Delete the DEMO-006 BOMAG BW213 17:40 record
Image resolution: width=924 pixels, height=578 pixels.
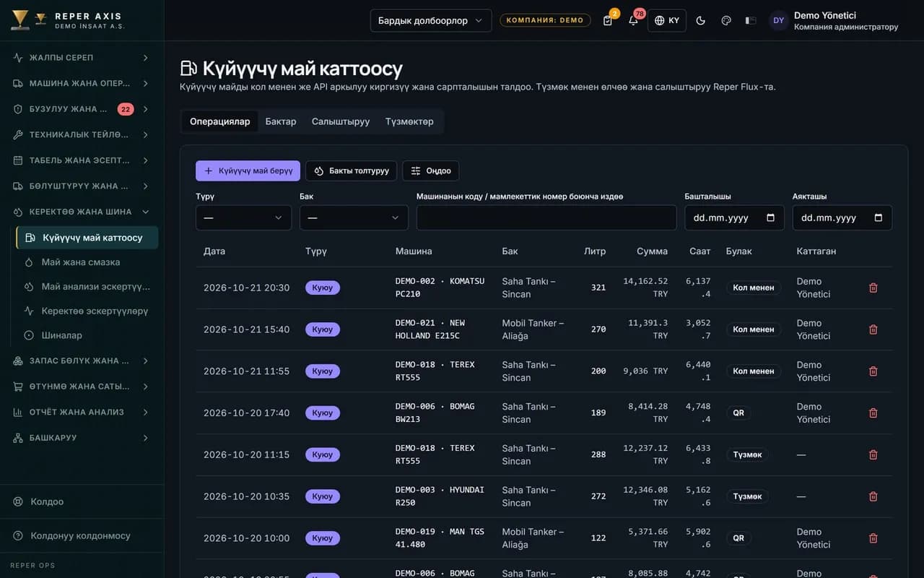[x=873, y=413]
